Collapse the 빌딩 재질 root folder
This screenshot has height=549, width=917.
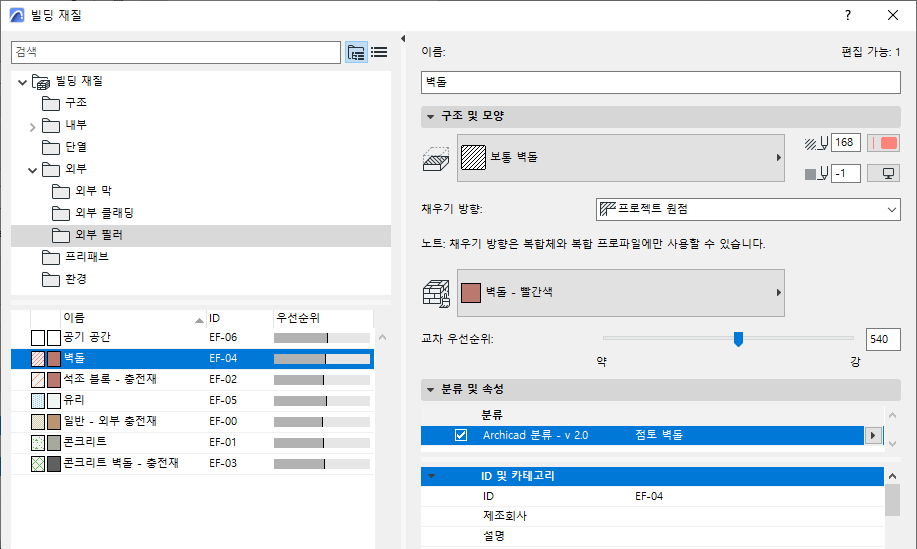point(22,82)
